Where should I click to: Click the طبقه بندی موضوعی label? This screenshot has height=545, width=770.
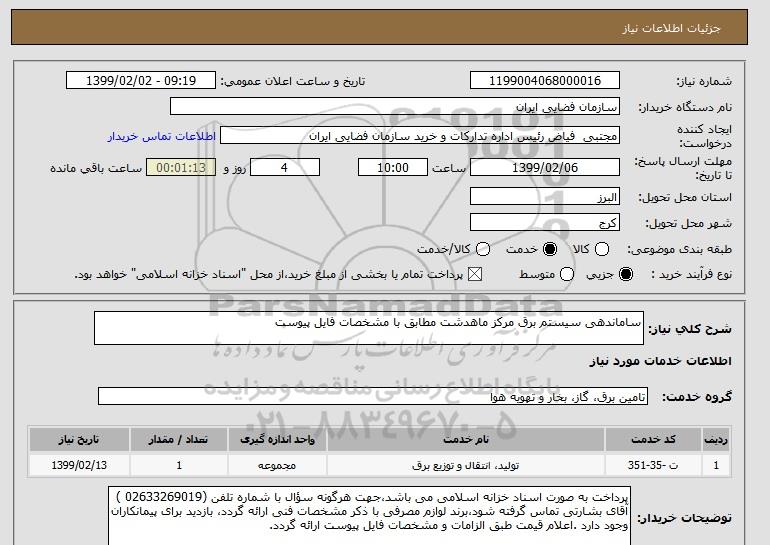[x=679, y=249]
